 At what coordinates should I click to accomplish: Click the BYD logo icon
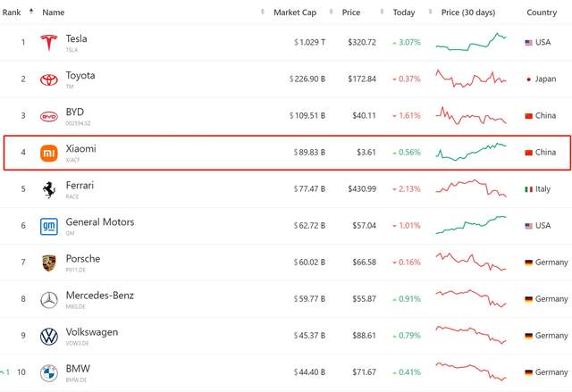click(x=49, y=117)
